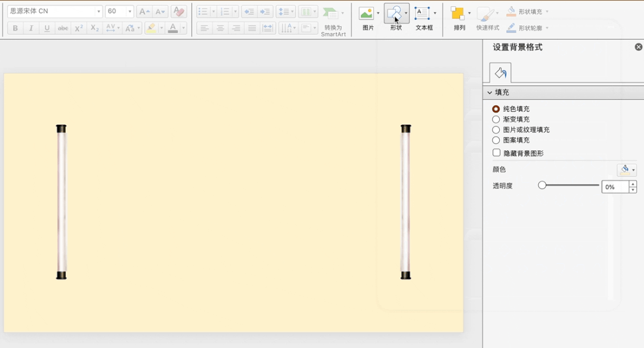Open picture insert dropdown arrow

(x=378, y=14)
